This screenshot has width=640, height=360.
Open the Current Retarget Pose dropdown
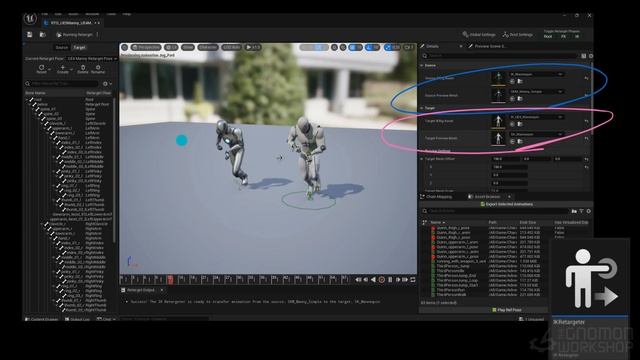92,59
